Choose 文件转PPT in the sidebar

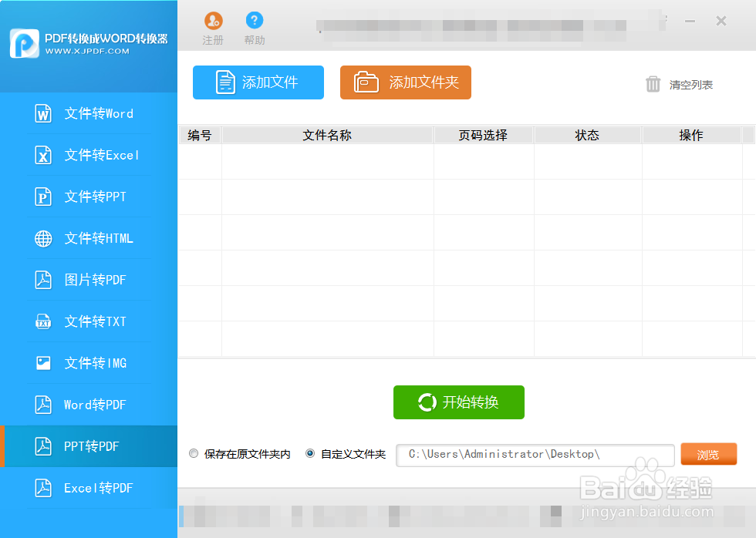click(89, 197)
